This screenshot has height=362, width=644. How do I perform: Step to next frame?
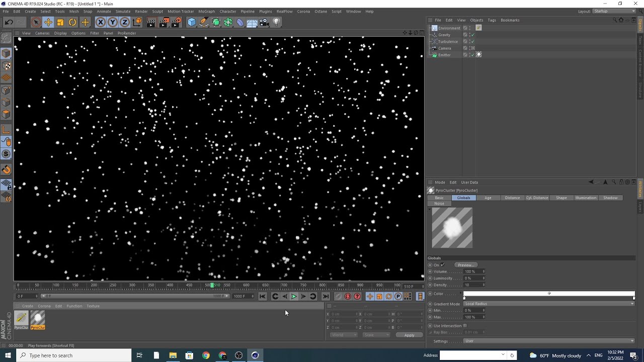(x=303, y=297)
